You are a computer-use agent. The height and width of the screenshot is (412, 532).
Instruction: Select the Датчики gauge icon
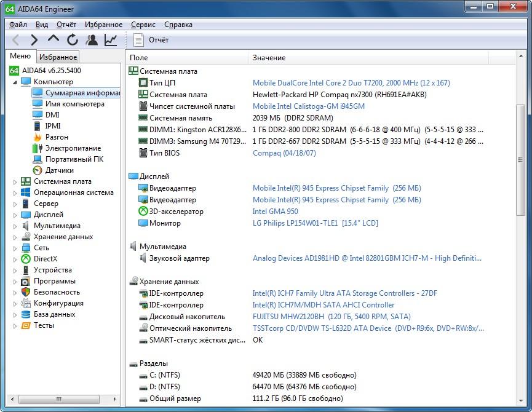click(x=38, y=170)
